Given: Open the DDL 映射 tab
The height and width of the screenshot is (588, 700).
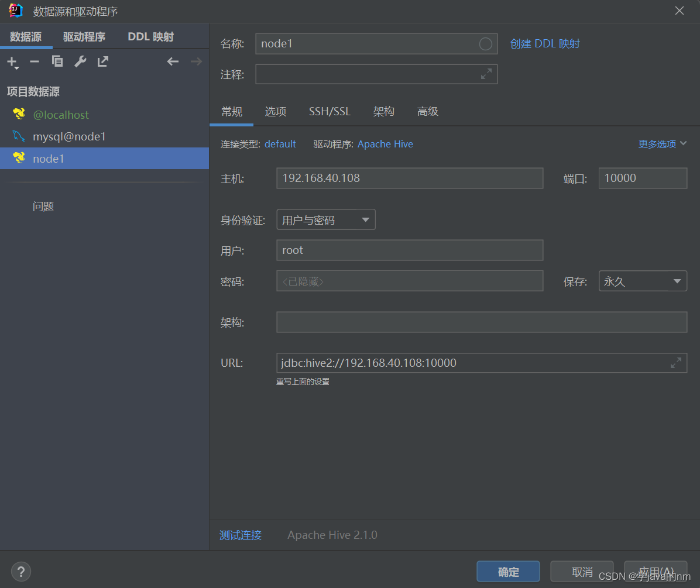Looking at the screenshot, I should (x=151, y=37).
